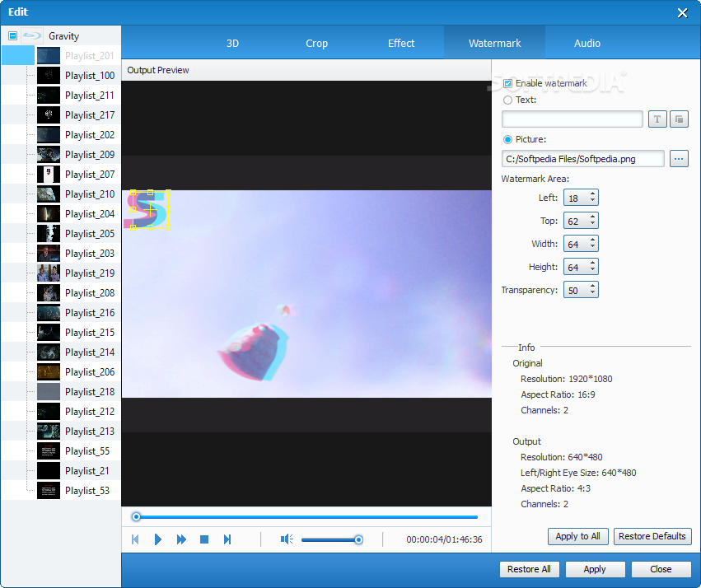Pick Playlist_218 entry
The width and height of the screenshot is (701, 588).
point(90,392)
